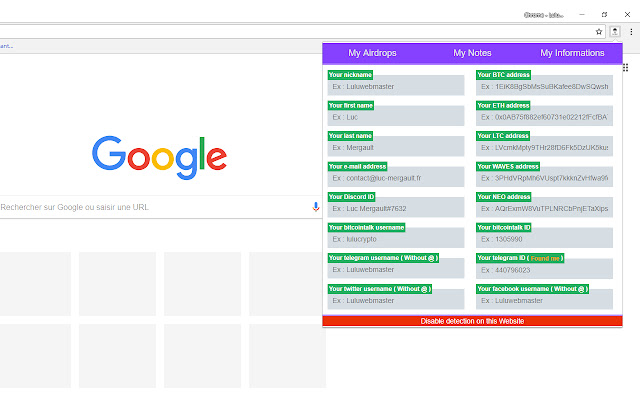Focus the first name input field

coord(396,117)
